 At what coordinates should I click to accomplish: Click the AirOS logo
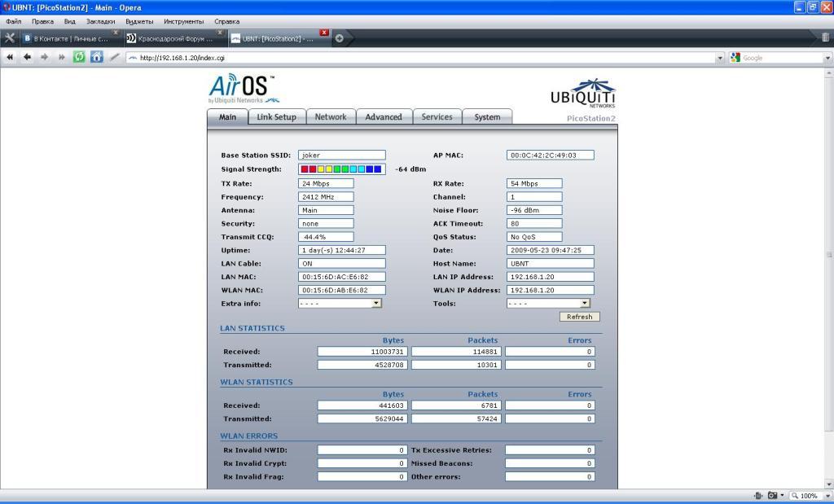[244, 89]
